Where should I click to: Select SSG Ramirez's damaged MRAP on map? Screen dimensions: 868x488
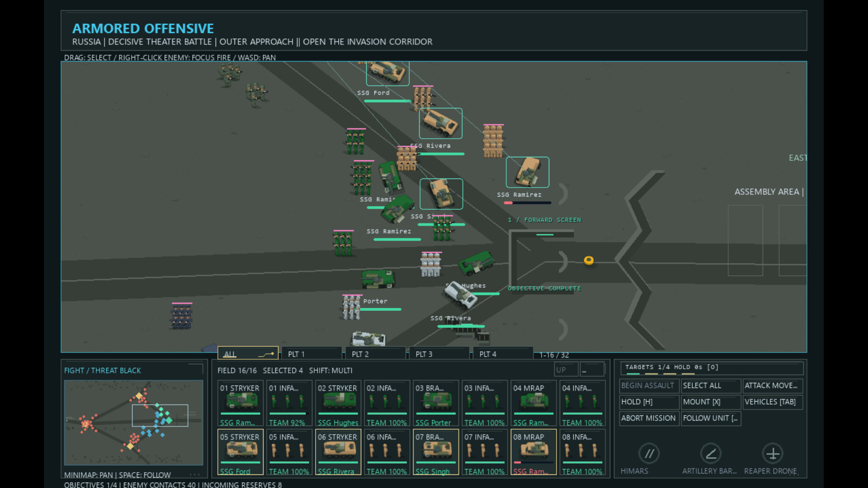point(527,172)
